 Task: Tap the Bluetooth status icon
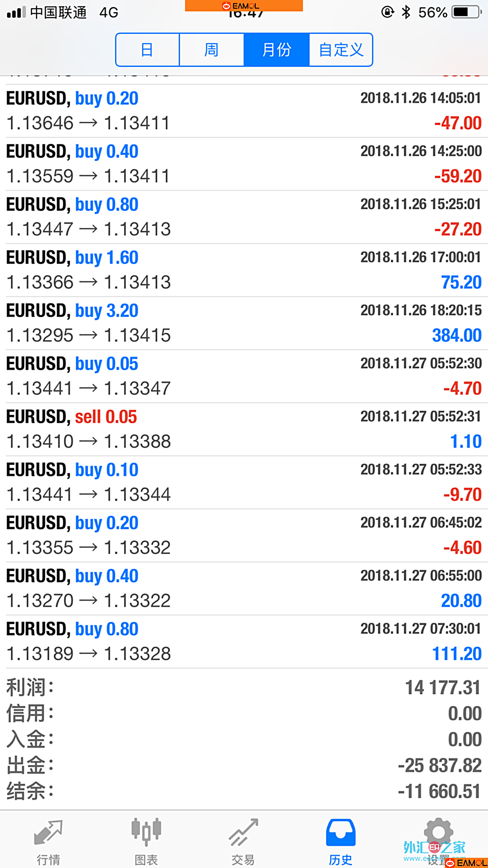coord(406,12)
